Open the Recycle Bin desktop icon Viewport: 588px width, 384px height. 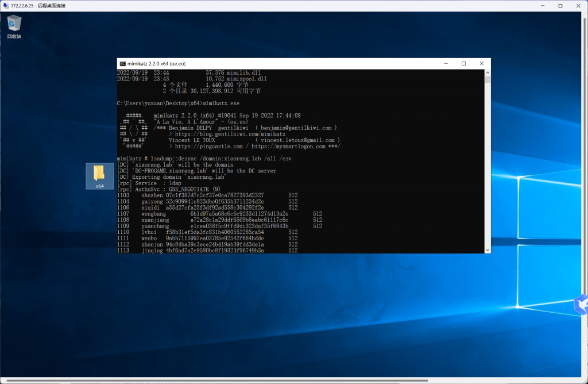coord(14,26)
